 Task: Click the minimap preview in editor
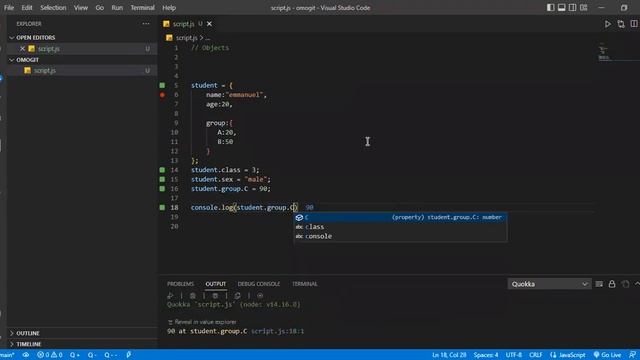click(604, 52)
